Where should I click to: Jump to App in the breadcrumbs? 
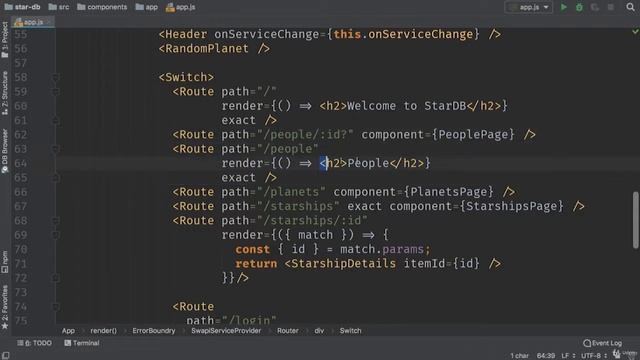coord(68,331)
